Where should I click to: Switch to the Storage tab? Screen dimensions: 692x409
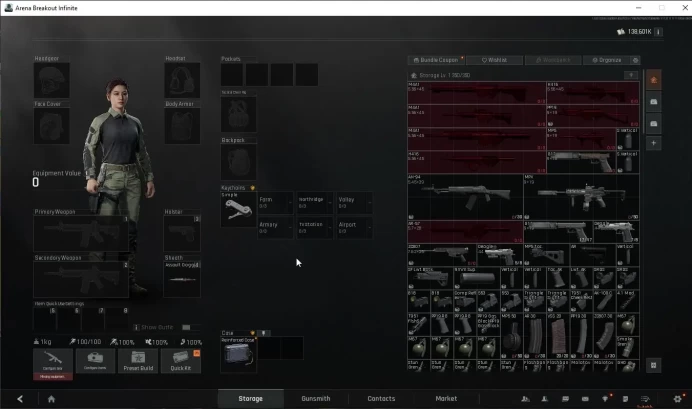(x=251, y=398)
